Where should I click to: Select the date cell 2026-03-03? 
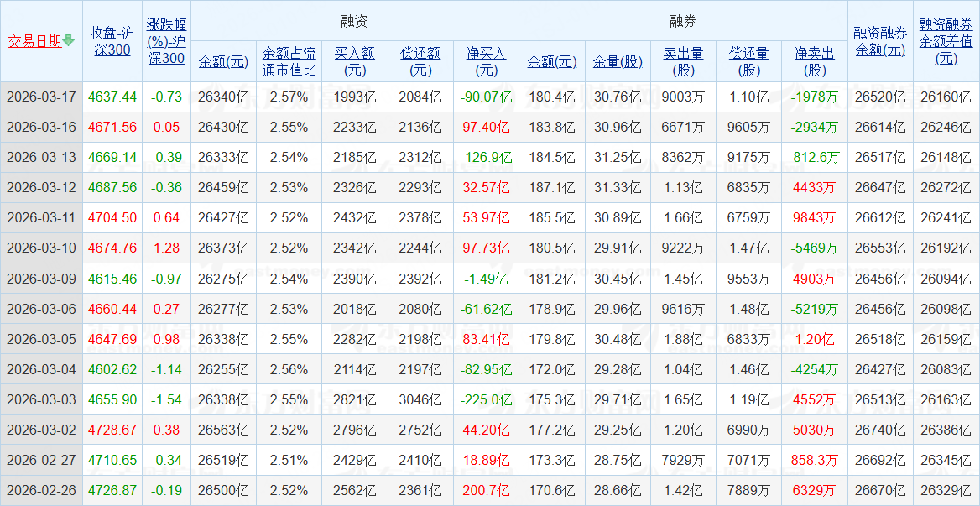41,399
